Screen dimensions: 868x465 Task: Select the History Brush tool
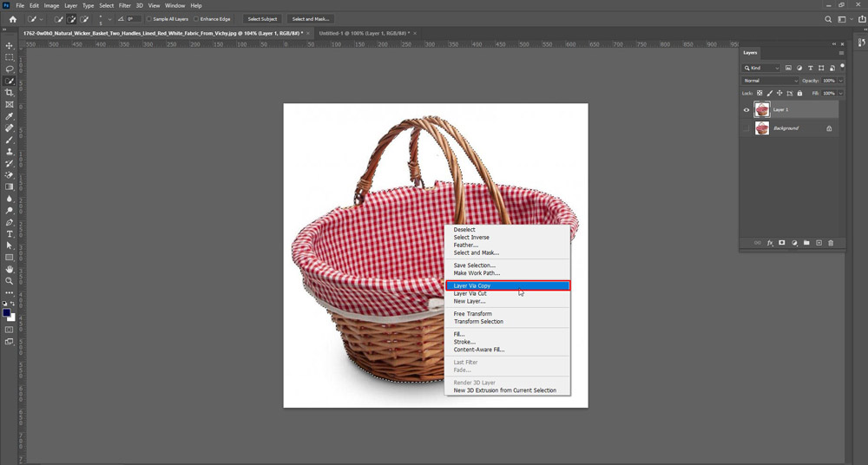tap(10, 163)
